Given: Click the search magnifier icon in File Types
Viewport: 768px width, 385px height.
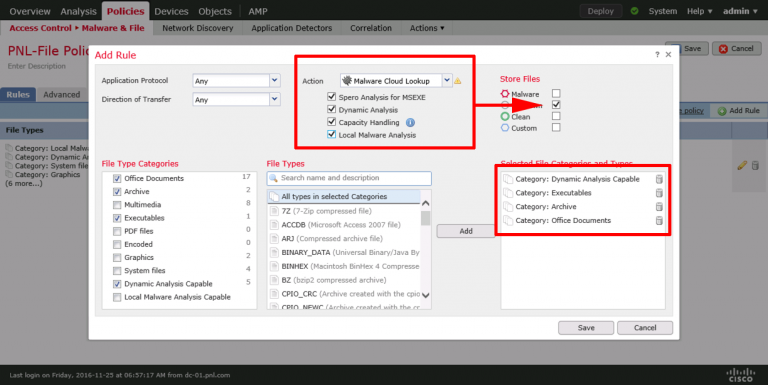Looking at the screenshot, I should pos(274,178).
